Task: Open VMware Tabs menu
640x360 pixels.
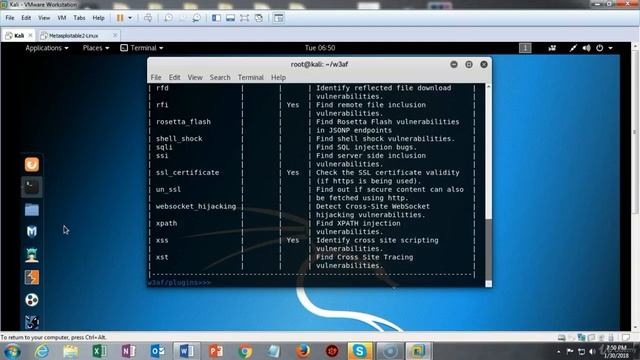Action: [79, 18]
